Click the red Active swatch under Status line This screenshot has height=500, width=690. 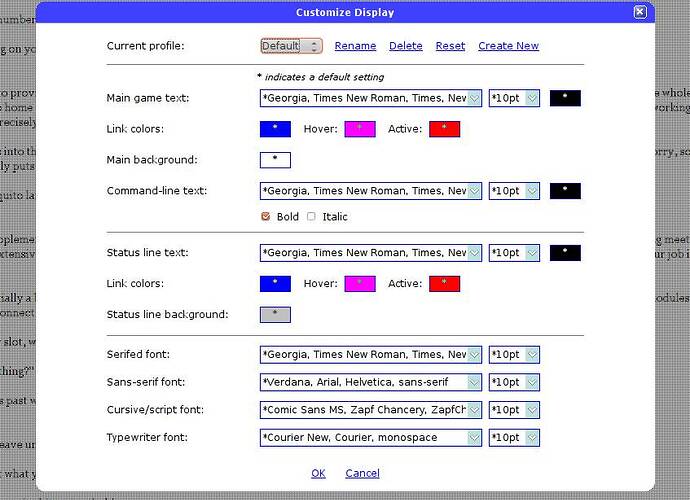444,284
